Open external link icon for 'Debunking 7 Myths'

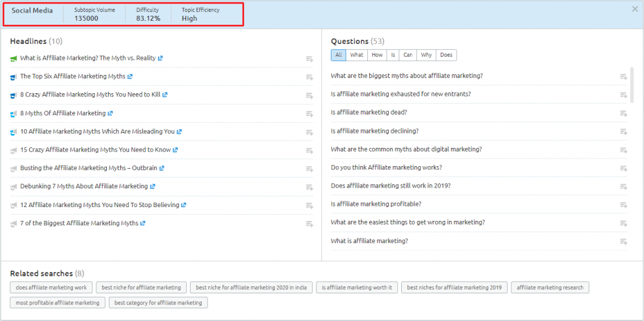152,186
